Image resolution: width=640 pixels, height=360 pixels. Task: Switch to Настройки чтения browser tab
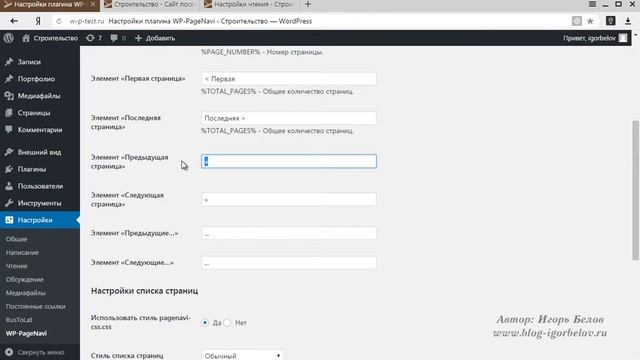pos(250,4)
